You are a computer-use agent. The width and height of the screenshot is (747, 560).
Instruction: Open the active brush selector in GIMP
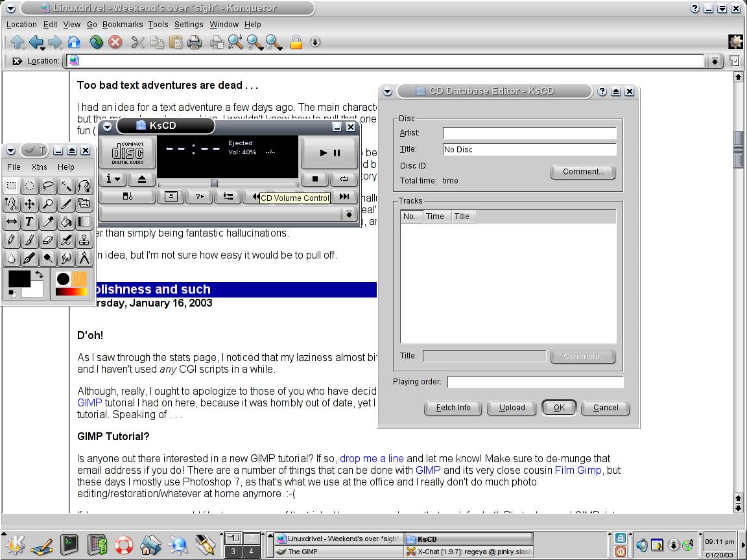click(x=64, y=279)
